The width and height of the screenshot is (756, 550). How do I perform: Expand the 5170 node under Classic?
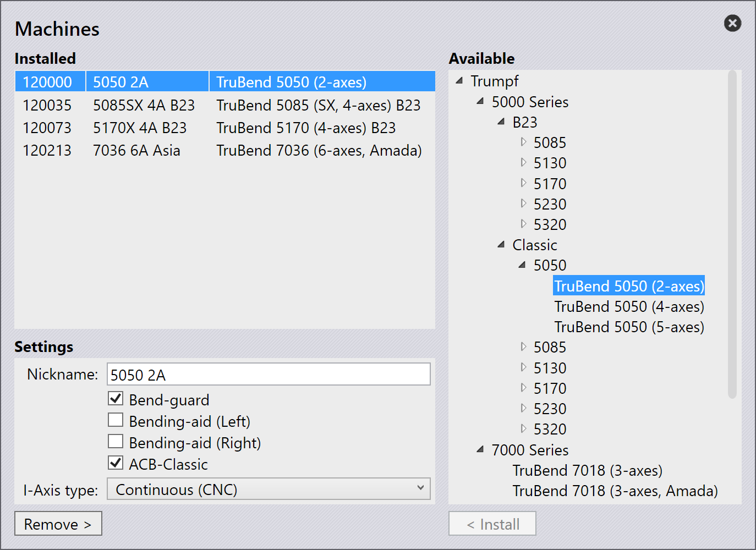click(523, 388)
